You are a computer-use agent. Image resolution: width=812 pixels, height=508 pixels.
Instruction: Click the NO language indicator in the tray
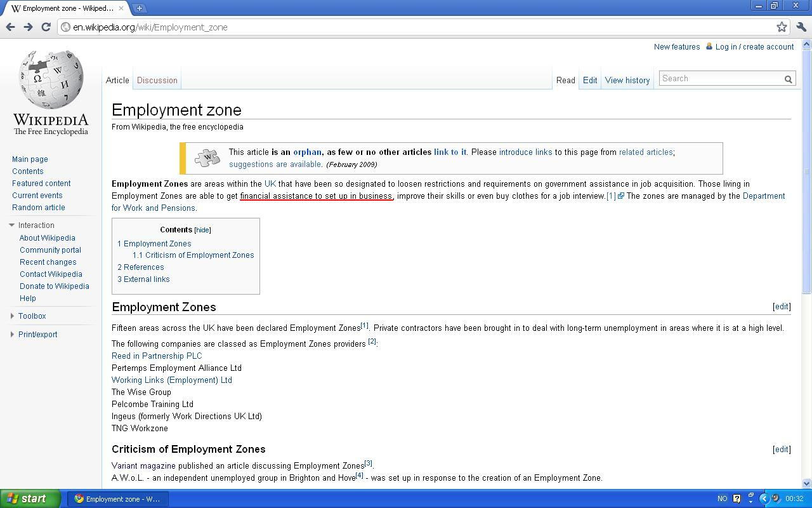(722, 498)
